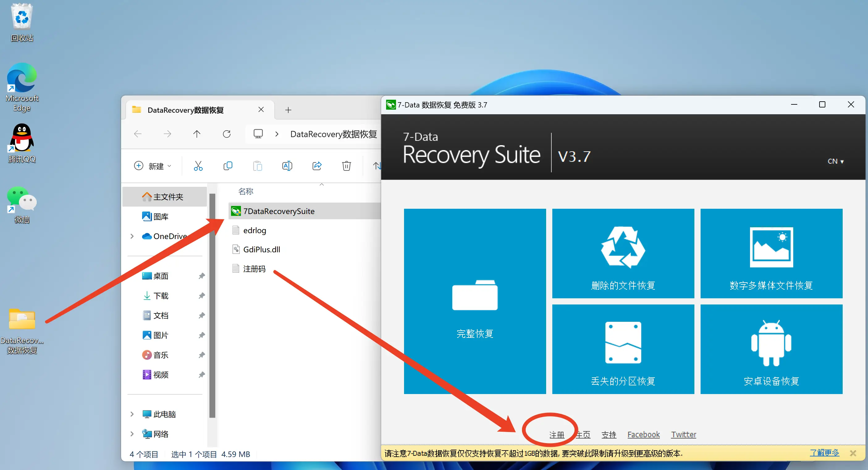Click the Cut scissors icon in Explorer toolbar

[198, 166]
